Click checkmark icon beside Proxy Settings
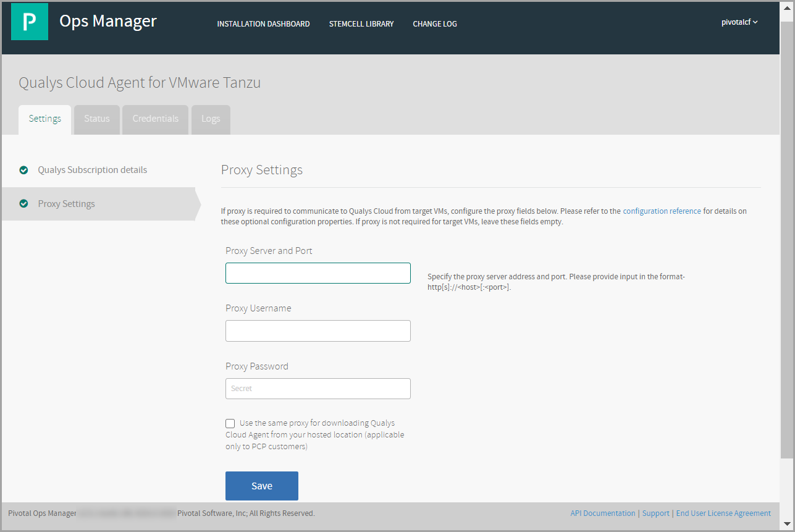 (x=23, y=203)
